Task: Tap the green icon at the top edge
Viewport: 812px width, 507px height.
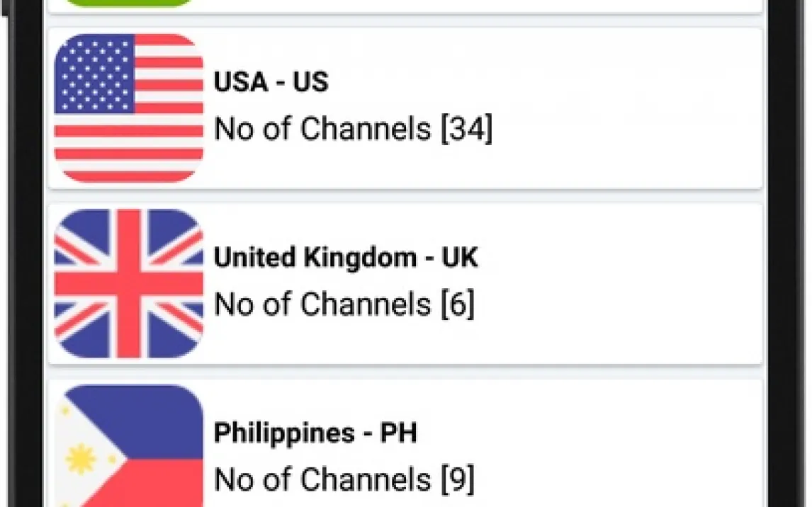Action: tap(128, 3)
